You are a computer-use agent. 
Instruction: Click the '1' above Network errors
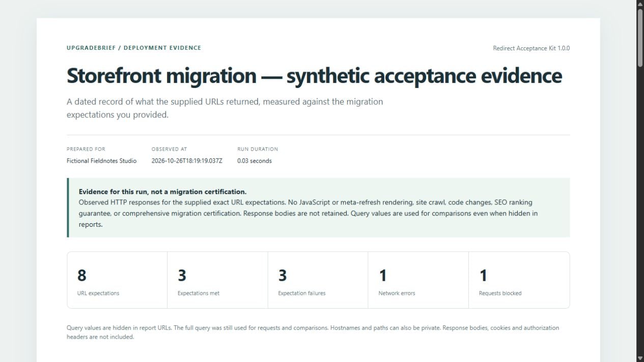383,275
